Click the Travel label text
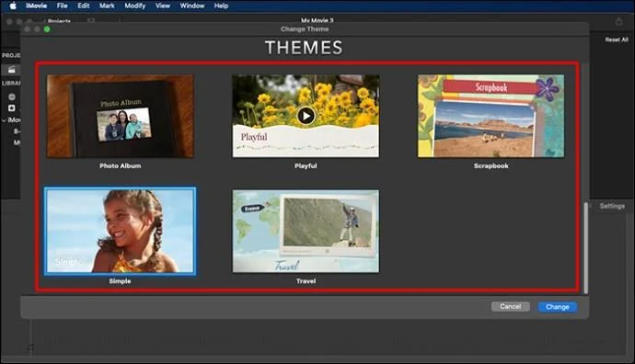 (306, 281)
